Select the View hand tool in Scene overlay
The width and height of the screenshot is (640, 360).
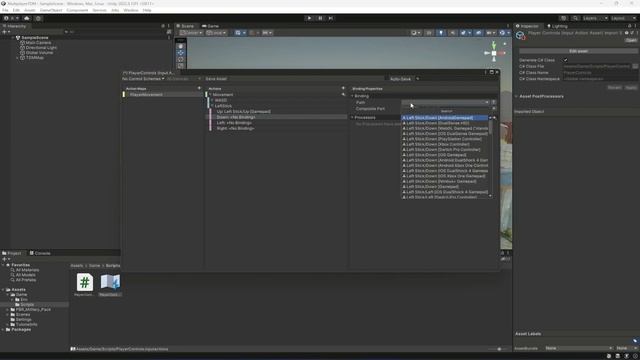[x=180, y=47]
